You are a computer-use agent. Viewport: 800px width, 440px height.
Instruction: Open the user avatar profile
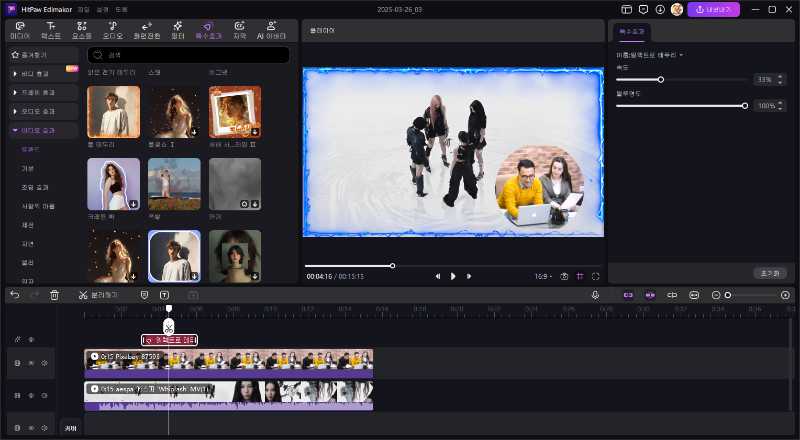tap(677, 10)
